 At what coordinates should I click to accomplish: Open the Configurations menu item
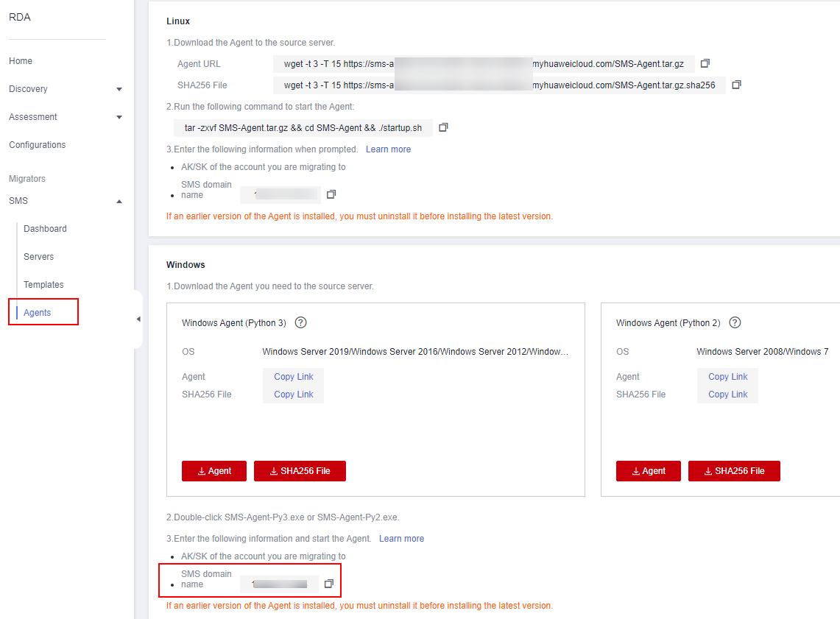coord(38,145)
